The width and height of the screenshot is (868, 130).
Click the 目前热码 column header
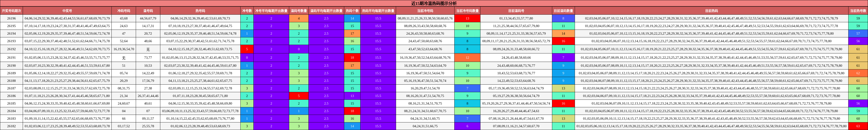pos(711,11)
